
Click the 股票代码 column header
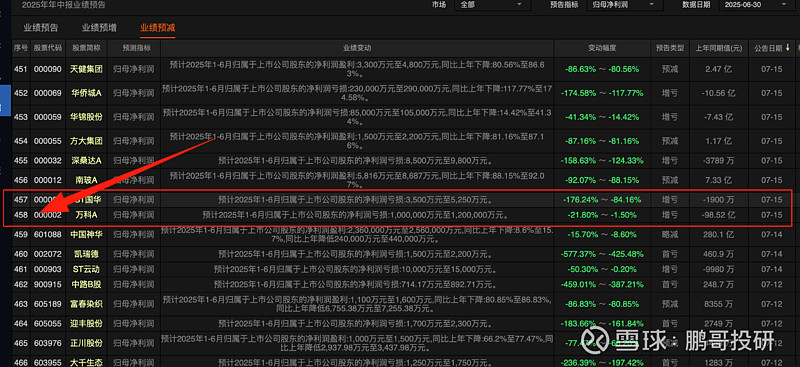pyautogui.click(x=48, y=48)
